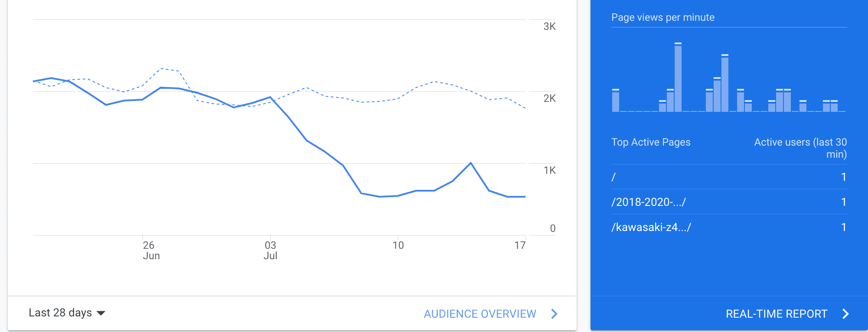Select the homepage entry under Top Active Pages
This screenshot has width=868, height=332.
click(x=613, y=177)
